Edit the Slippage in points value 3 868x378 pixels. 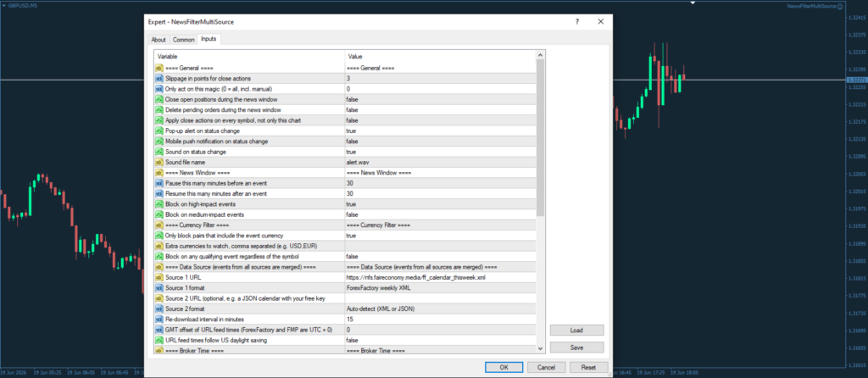[440, 79]
